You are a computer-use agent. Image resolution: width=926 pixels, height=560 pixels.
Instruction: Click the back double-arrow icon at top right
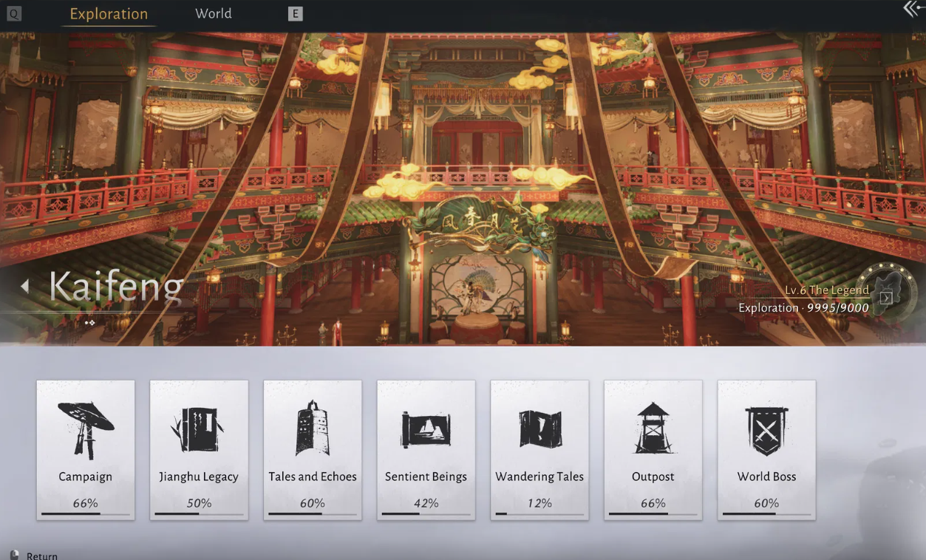(x=913, y=9)
